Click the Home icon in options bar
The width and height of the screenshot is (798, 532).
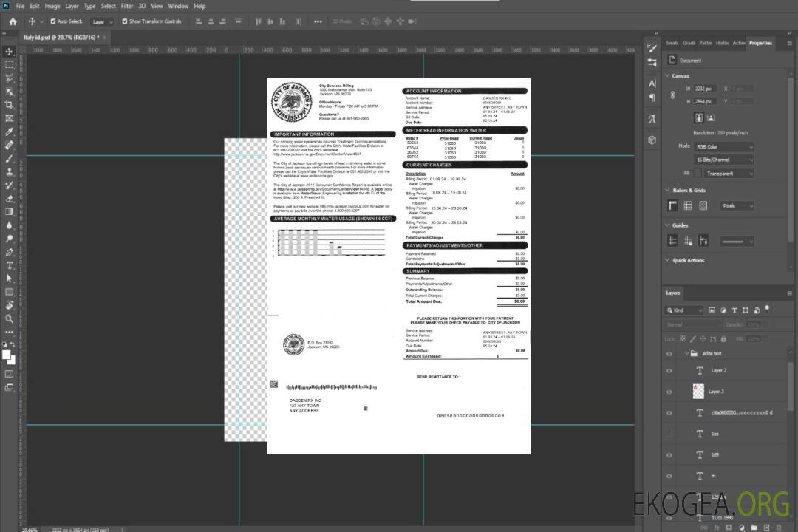coord(13,21)
